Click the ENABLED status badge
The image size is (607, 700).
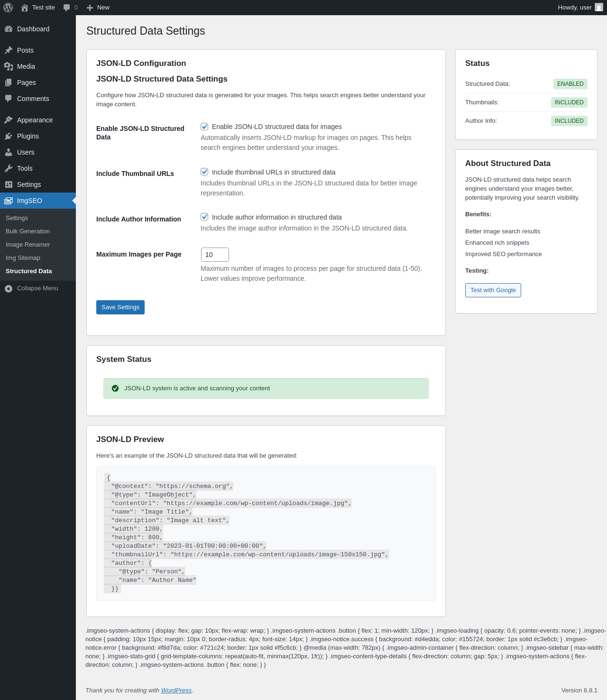point(570,84)
